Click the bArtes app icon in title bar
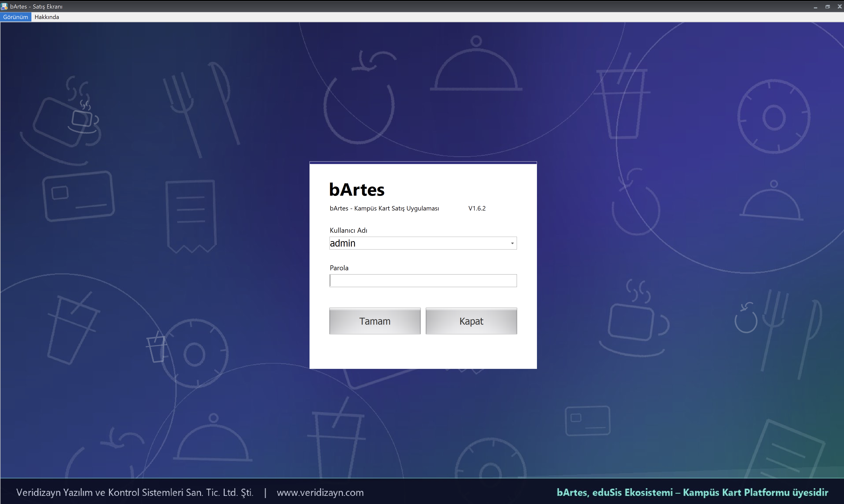The height and width of the screenshot is (504, 844). coord(4,6)
